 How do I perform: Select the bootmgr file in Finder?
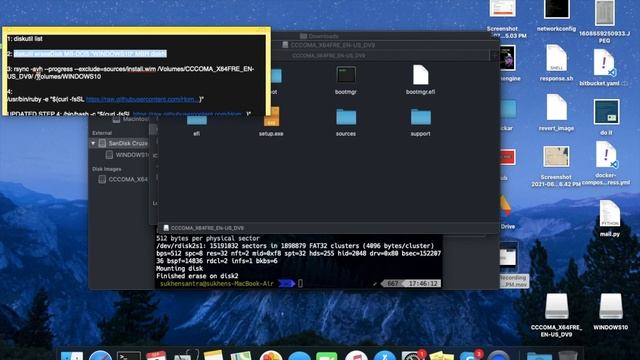(x=346, y=80)
